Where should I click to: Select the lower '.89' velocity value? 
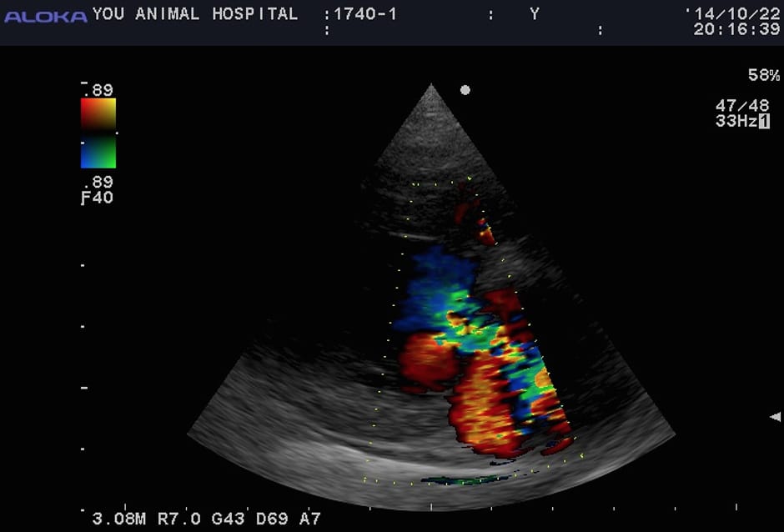tap(98, 182)
